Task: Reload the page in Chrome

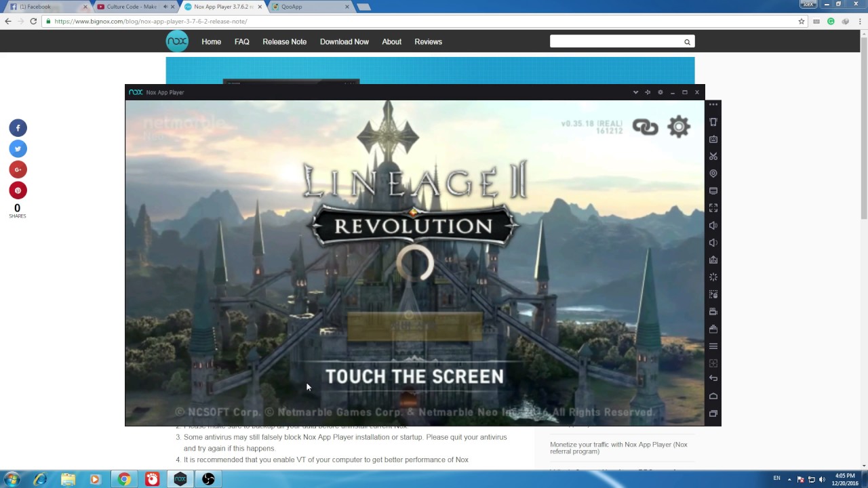Action: [x=33, y=21]
